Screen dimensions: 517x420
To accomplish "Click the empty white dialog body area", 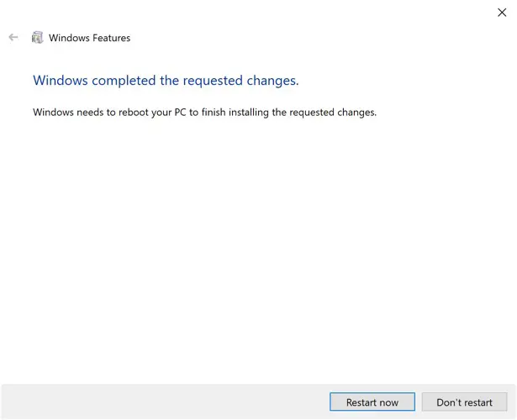I will coord(252,252).
